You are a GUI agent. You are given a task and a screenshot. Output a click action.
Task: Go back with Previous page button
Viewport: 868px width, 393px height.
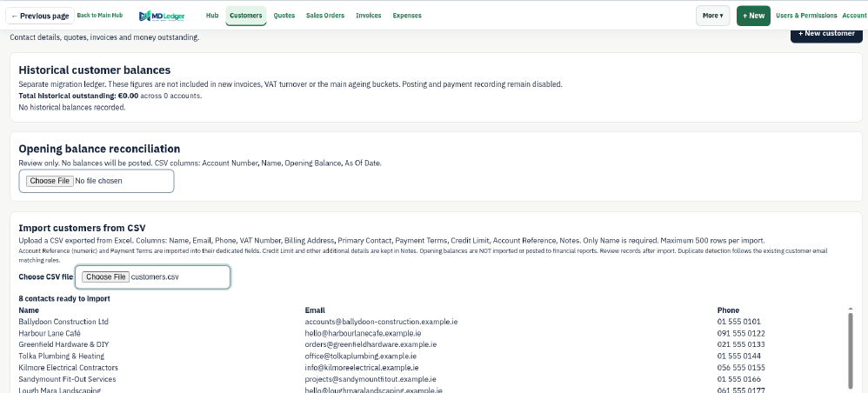(40, 16)
